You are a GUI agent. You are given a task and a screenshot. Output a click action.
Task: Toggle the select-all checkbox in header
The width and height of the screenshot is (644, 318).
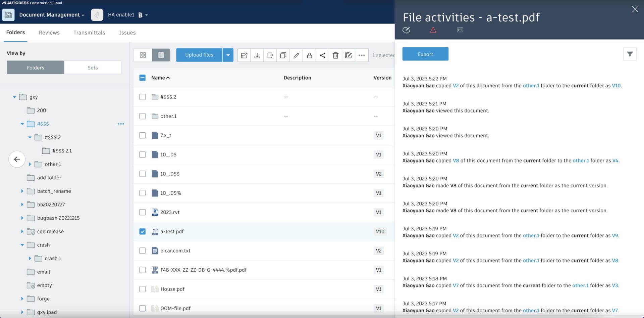[143, 78]
